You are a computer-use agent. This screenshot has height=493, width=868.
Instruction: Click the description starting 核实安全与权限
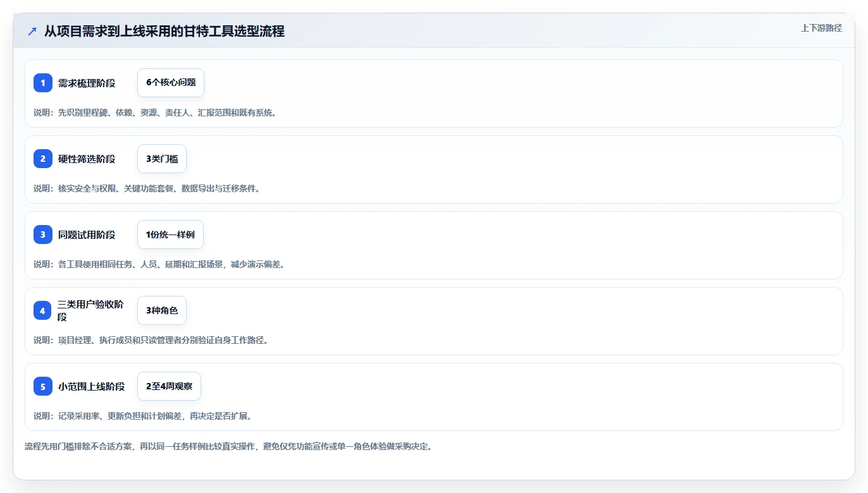point(147,188)
